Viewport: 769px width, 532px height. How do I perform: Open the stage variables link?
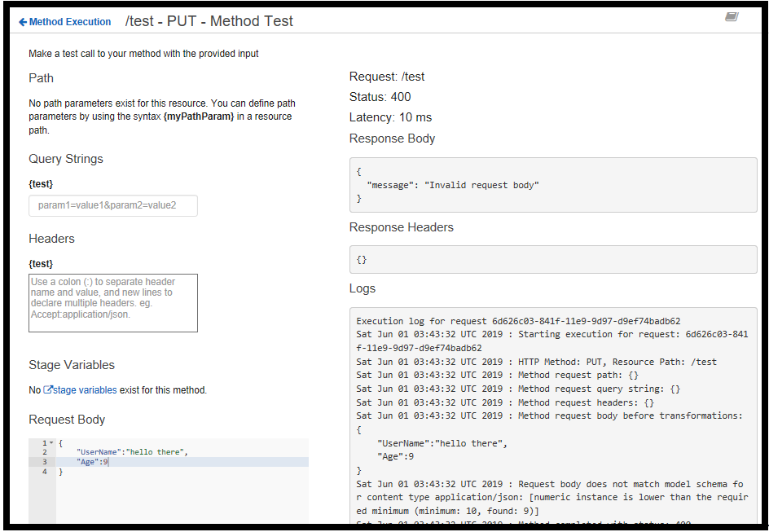pyautogui.click(x=85, y=390)
